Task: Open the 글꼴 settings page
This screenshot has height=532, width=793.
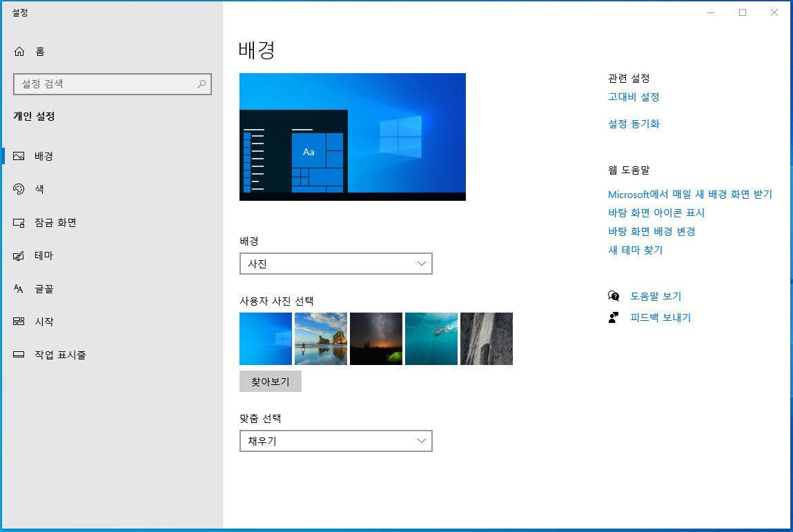Action: pos(43,288)
